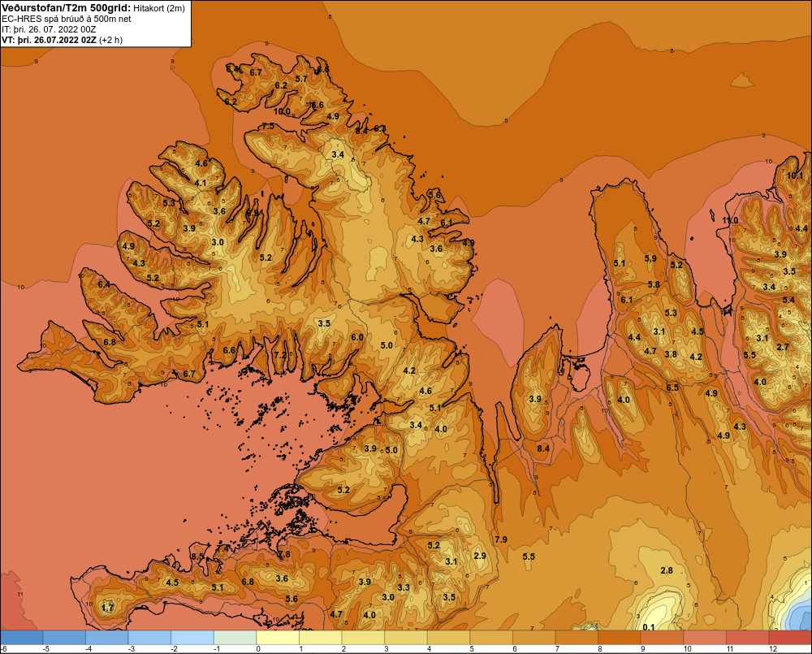Click the VT valid time 02Z line
The width and height of the screenshot is (812, 654).
tap(63, 40)
